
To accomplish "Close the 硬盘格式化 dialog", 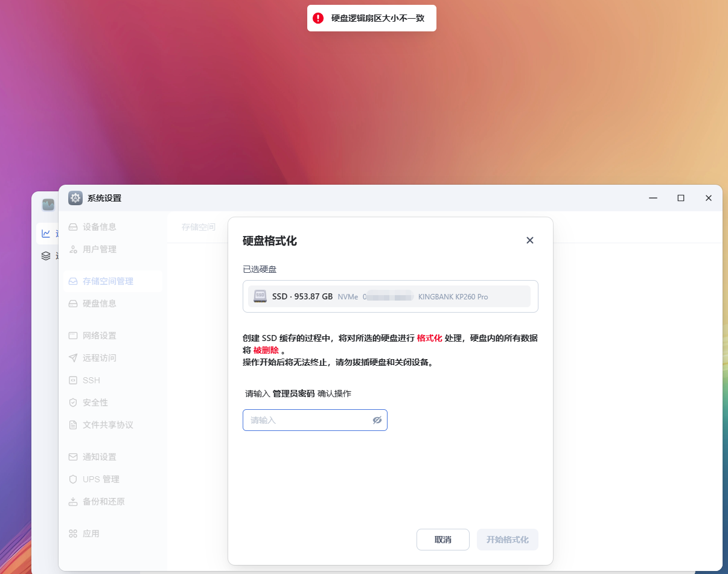I will pos(530,240).
